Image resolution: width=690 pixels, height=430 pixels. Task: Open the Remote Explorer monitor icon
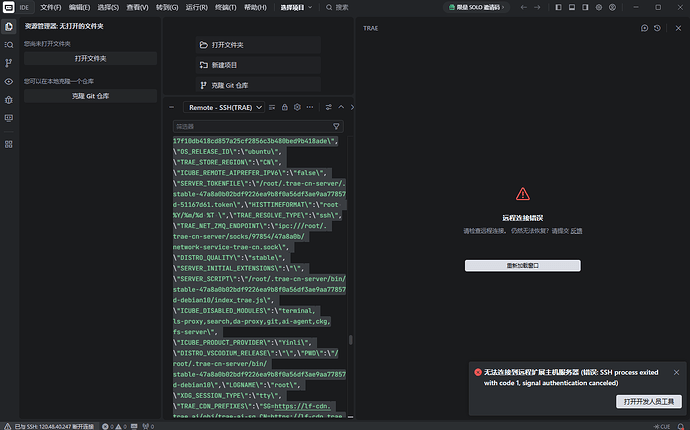click(9, 117)
